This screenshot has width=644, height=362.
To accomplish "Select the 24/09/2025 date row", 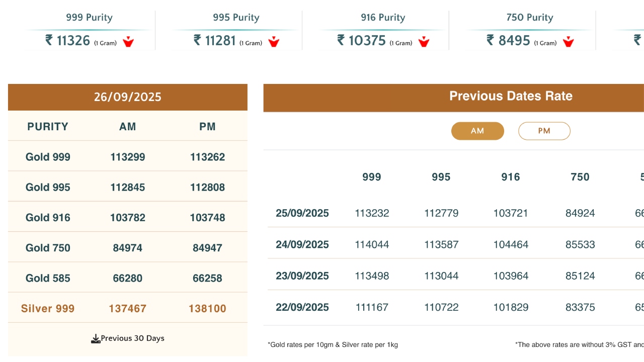I will coord(302,245).
